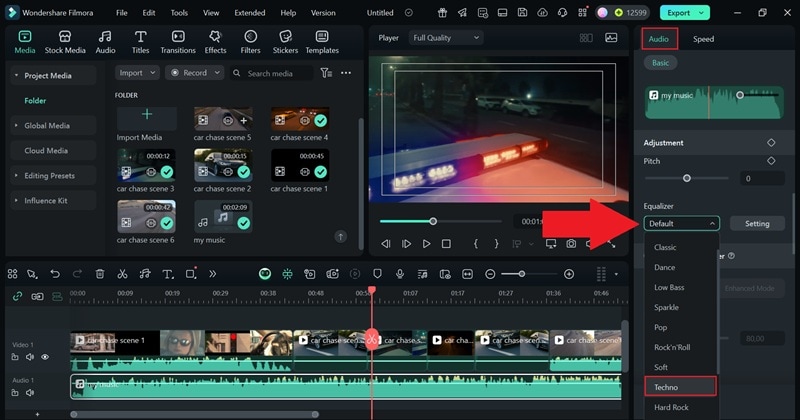Open the Equalizer Default dropdown
This screenshot has height=420, width=800.
(x=681, y=224)
